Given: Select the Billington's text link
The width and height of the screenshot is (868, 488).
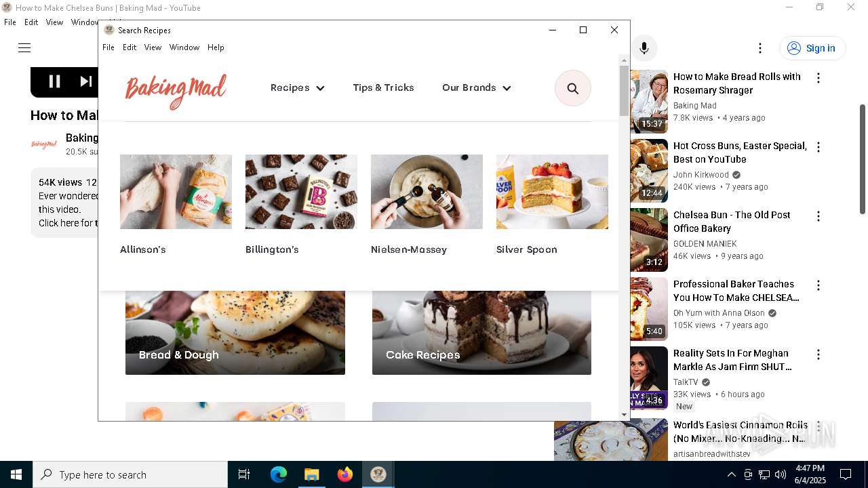Looking at the screenshot, I should pos(272,249).
